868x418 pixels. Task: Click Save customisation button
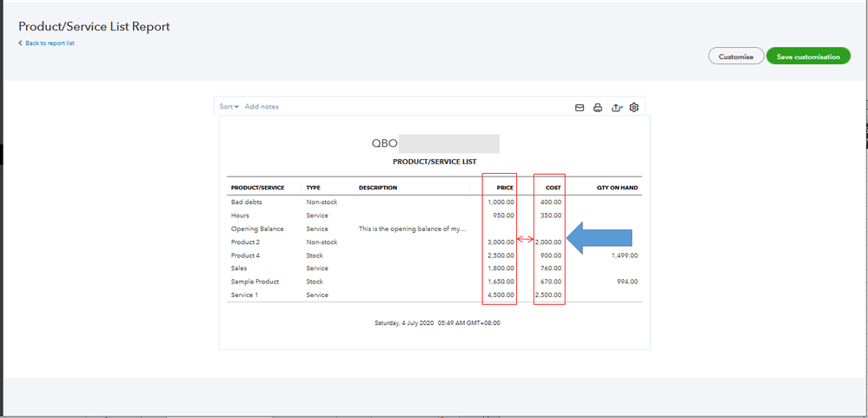tap(808, 56)
